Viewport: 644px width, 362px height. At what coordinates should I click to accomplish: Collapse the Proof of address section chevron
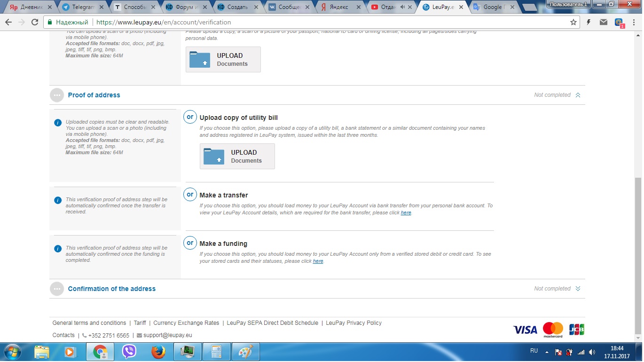[x=578, y=95]
